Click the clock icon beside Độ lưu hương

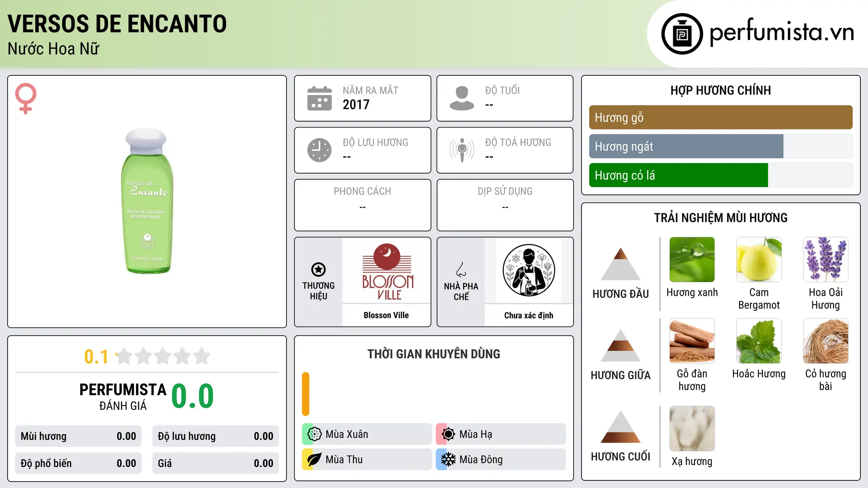(320, 150)
